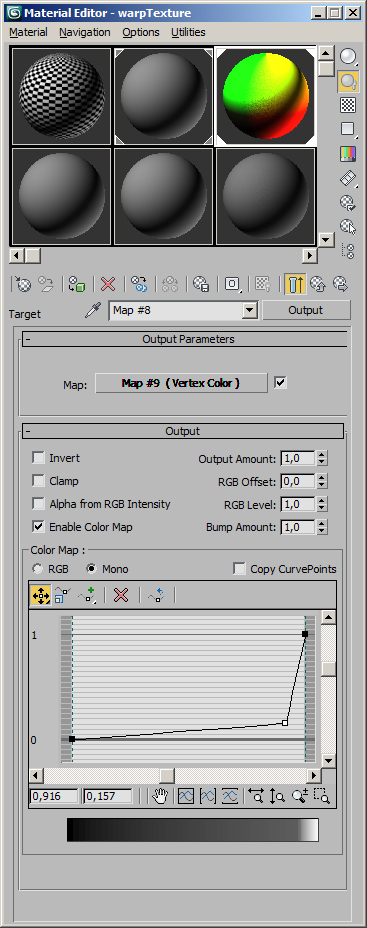Pick material with the eyedropper icon
The image size is (367, 928).
click(93, 310)
